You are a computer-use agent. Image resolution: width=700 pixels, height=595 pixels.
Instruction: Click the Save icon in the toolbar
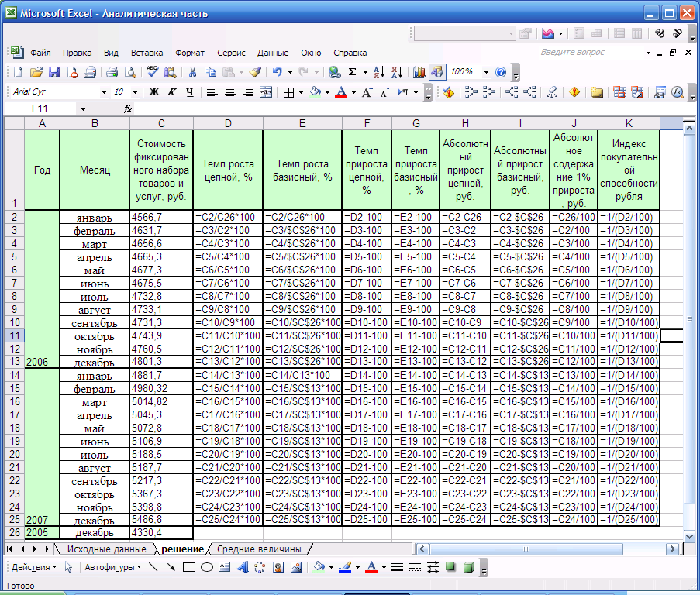click(54, 72)
